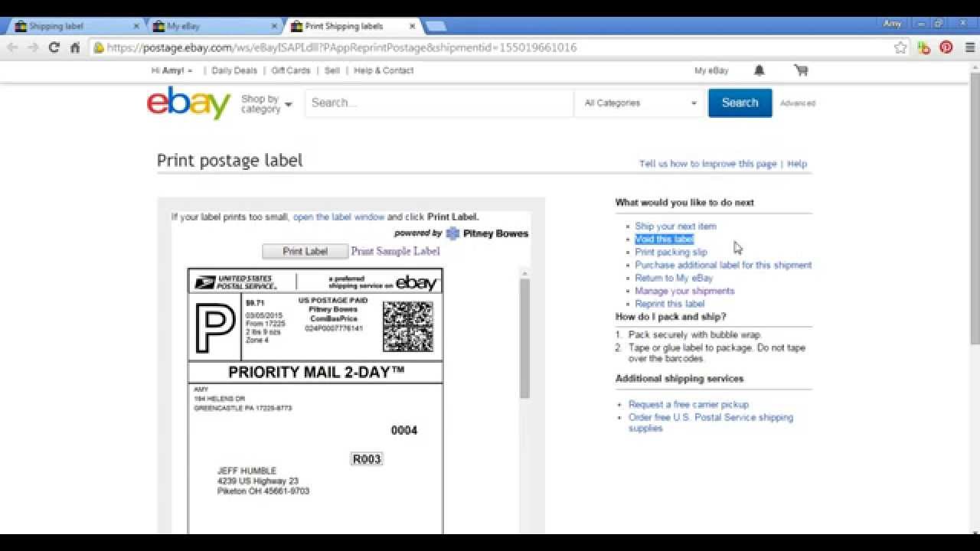The height and width of the screenshot is (551, 980).
Task: Click the PRIORITY MAIL 2-DAY label text
Action: [x=316, y=373]
